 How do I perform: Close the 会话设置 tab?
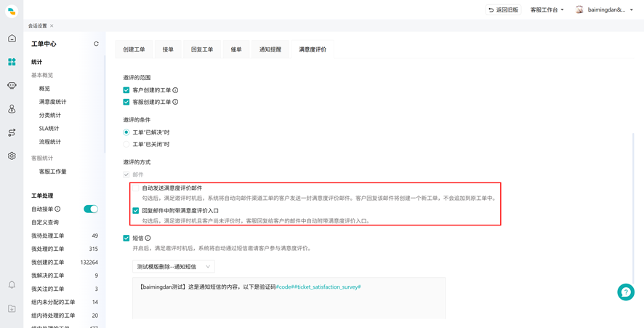52,25
